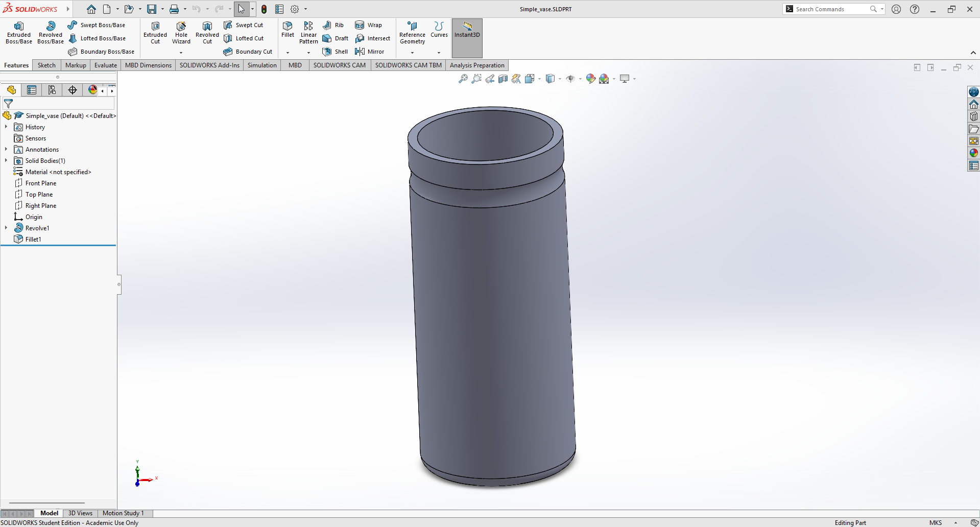980x527 pixels.
Task: Open the Hole Wizard tool
Action: click(x=181, y=33)
